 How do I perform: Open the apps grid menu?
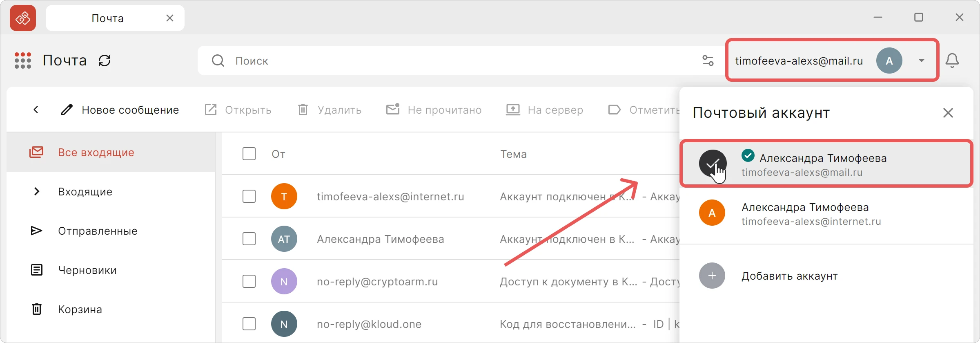[x=23, y=61]
